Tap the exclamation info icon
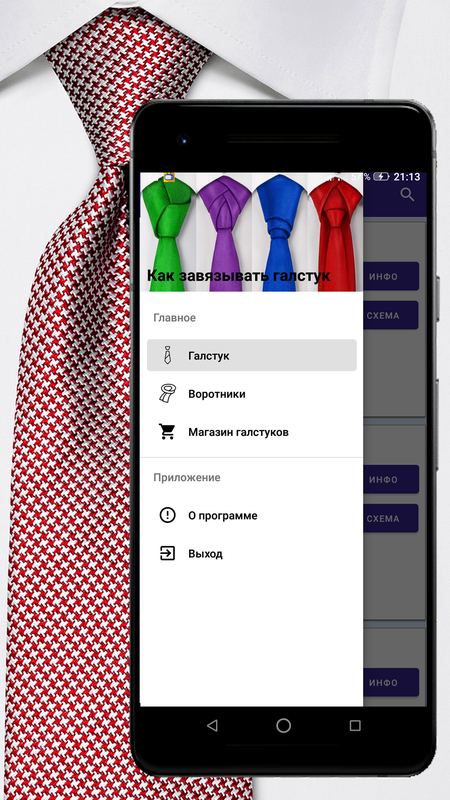Viewport: 450px width, 800px height. click(167, 515)
